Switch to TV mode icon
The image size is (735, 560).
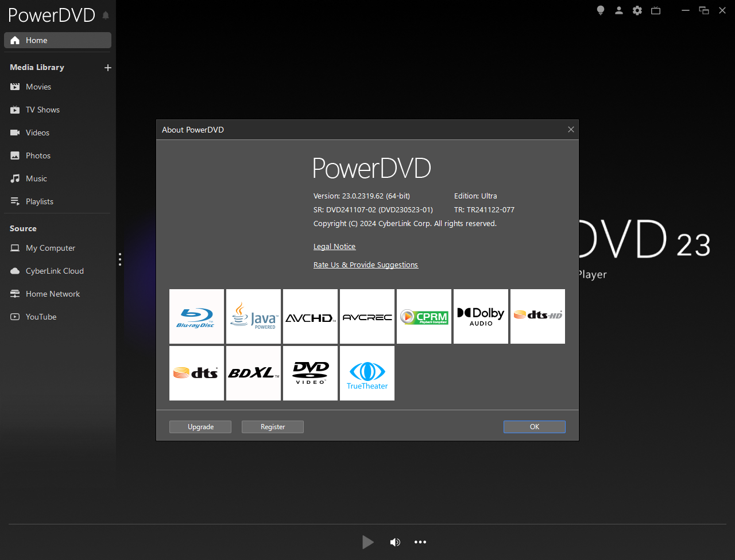[656, 10]
